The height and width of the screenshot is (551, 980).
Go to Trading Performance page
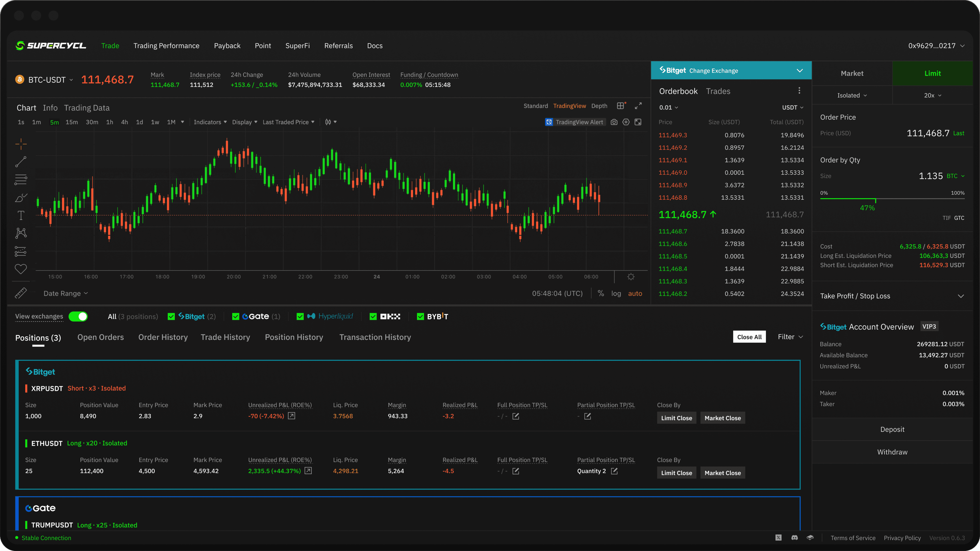(x=166, y=46)
